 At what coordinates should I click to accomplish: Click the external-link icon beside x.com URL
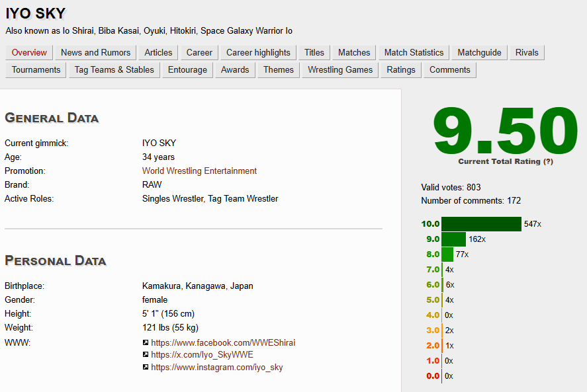[x=146, y=354]
